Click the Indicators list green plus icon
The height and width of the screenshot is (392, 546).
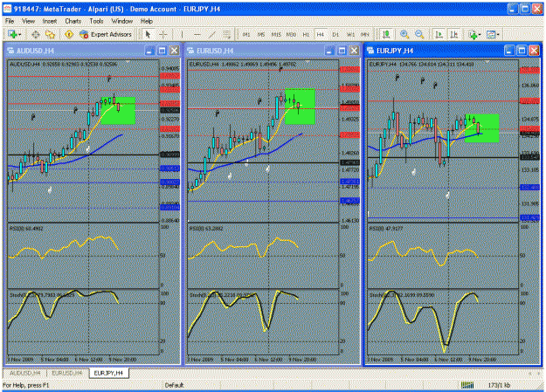473,34
